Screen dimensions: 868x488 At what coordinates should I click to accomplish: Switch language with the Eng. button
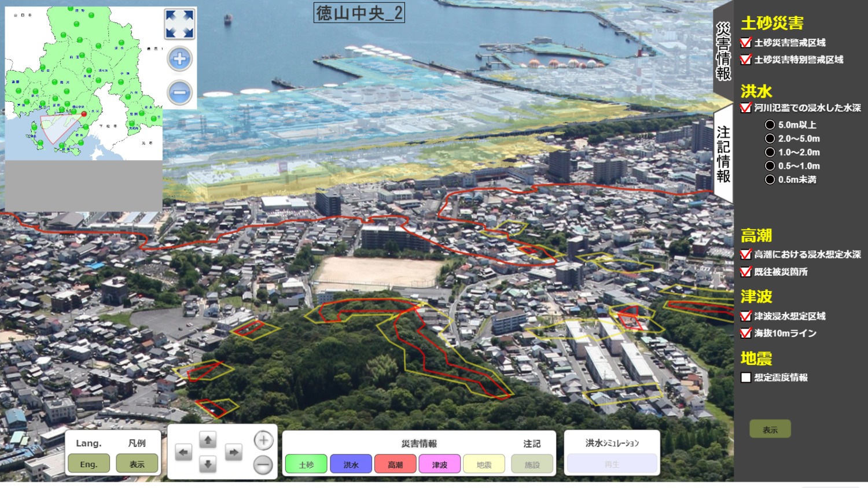pyautogui.click(x=89, y=464)
